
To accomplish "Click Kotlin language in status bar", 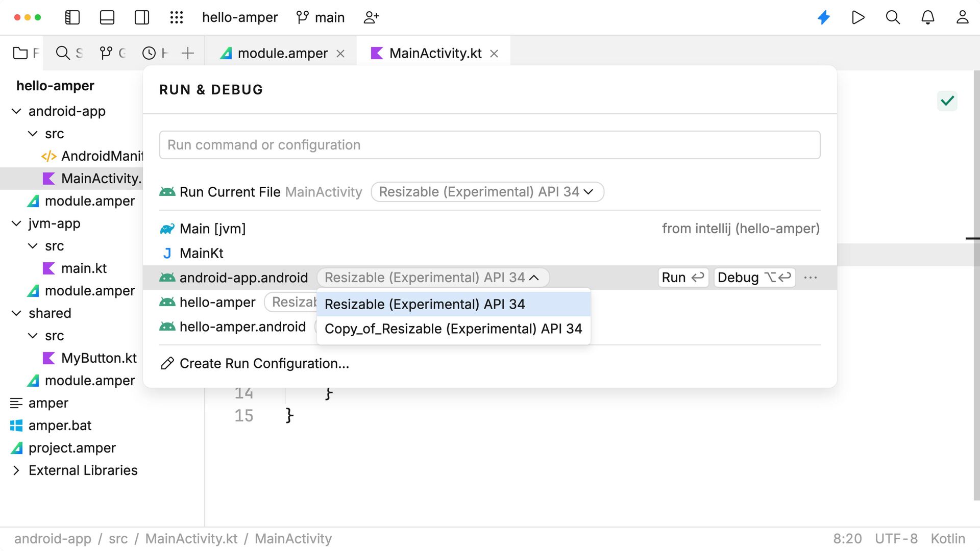I will pyautogui.click(x=948, y=539).
